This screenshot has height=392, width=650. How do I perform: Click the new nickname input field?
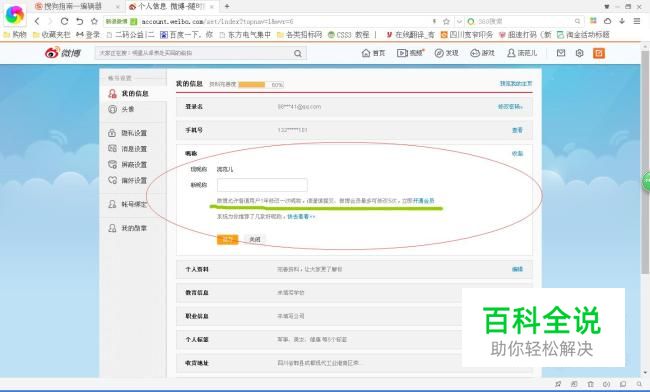click(262, 185)
